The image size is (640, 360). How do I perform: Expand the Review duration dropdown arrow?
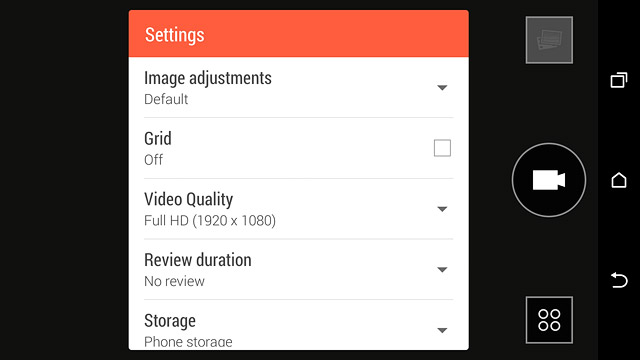(x=442, y=270)
